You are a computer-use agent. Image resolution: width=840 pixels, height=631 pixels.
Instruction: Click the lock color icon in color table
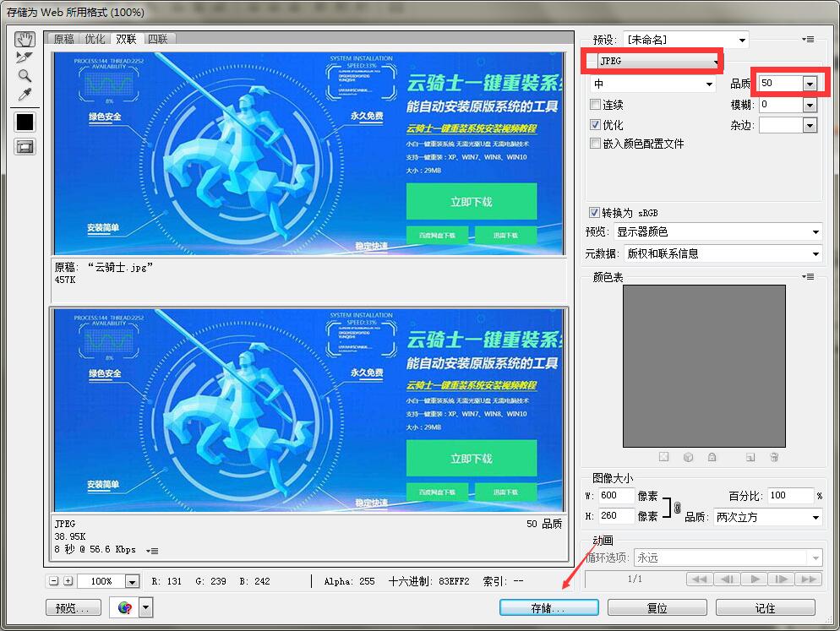click(x=712, y=457)
